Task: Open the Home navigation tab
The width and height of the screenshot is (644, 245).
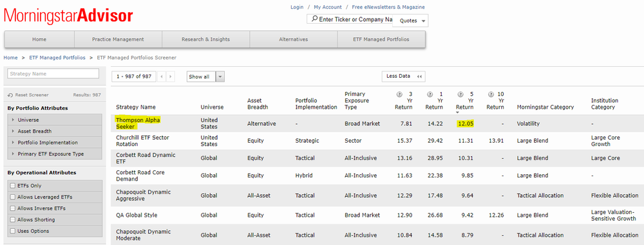Action: 39,39
